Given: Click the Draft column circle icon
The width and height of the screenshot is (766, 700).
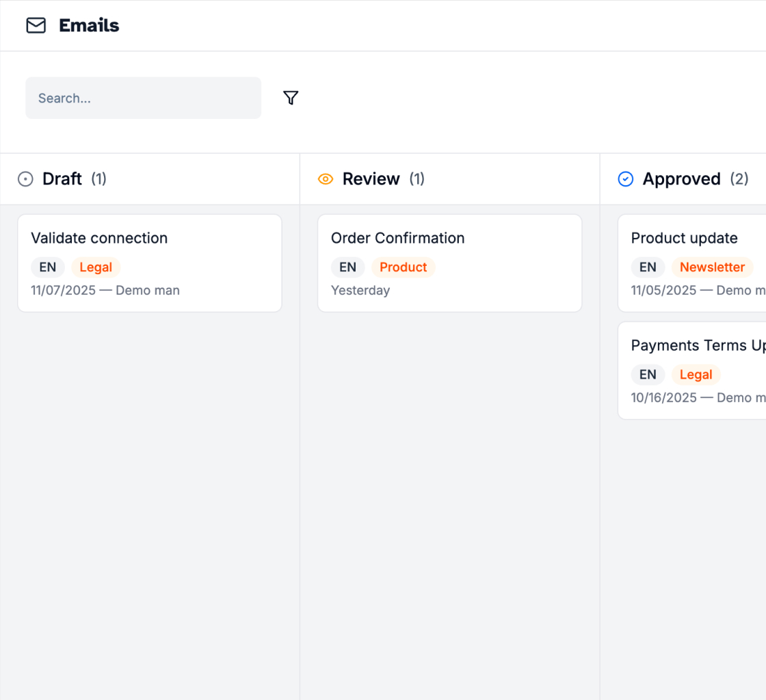Looking at the screenshot, I should pos(25,179).
